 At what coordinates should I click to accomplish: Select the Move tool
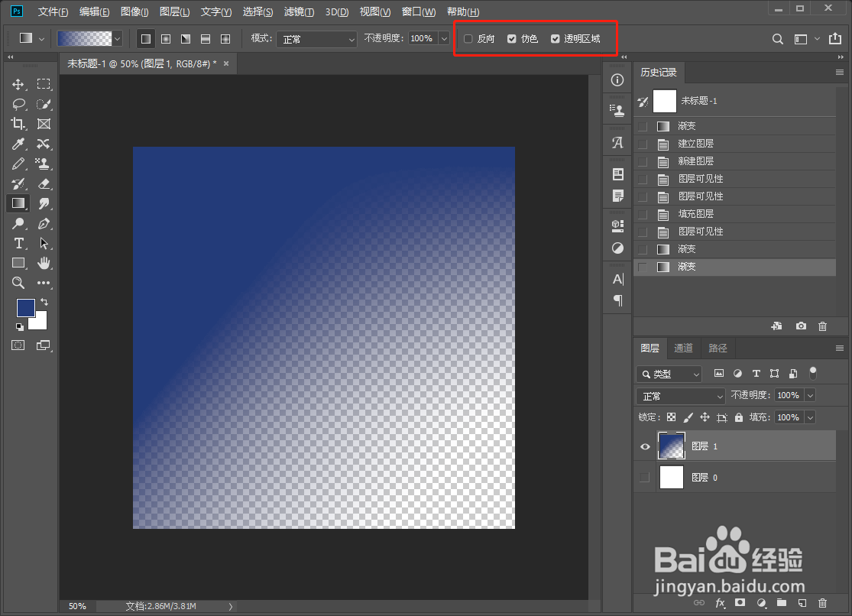coord(18,84)
